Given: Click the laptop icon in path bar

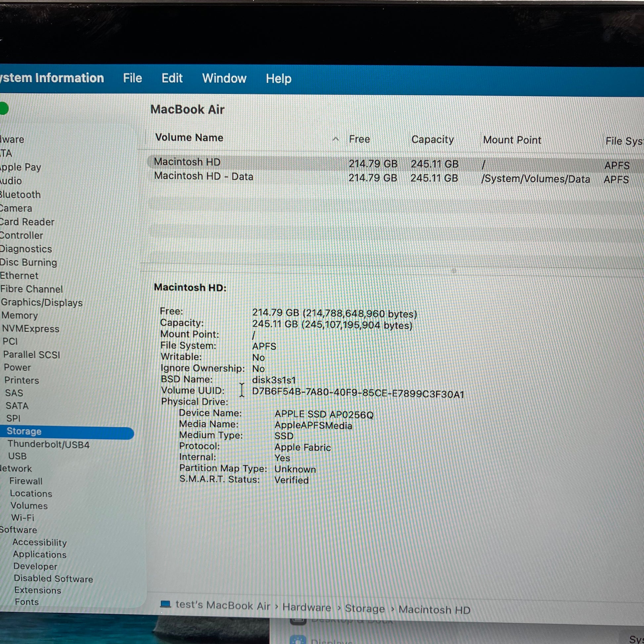Looking at the screenshot, I should [x=165, y=604].
